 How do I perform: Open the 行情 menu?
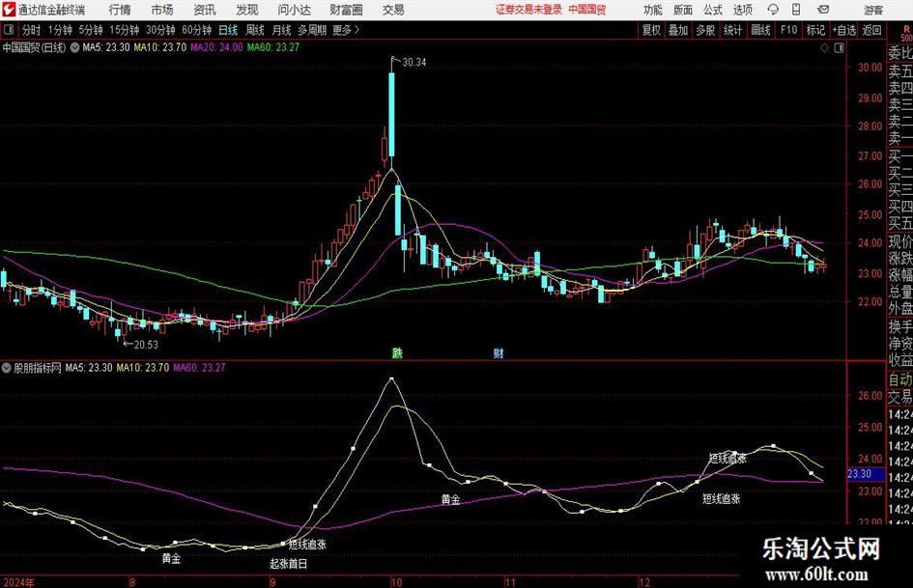point(120,10)
